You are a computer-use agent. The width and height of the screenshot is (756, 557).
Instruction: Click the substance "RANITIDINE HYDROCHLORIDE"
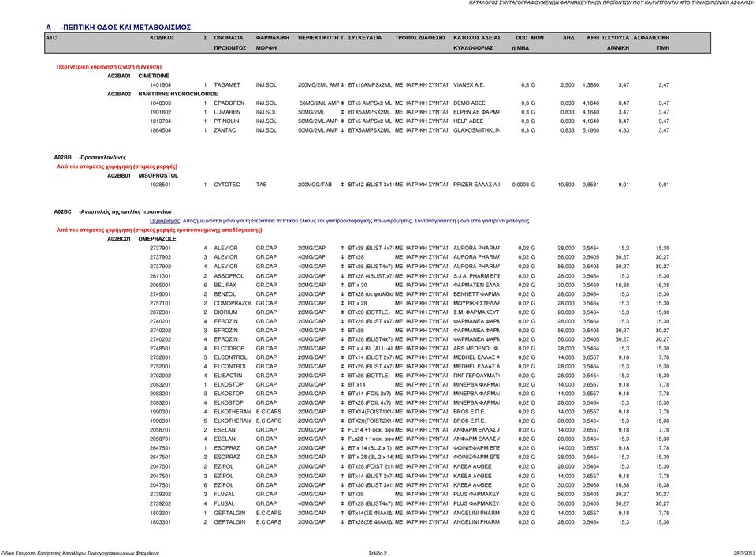178,94
